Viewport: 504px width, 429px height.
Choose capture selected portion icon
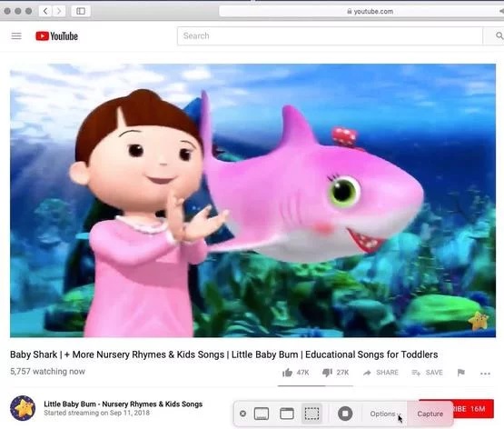(x=311, y=414)
